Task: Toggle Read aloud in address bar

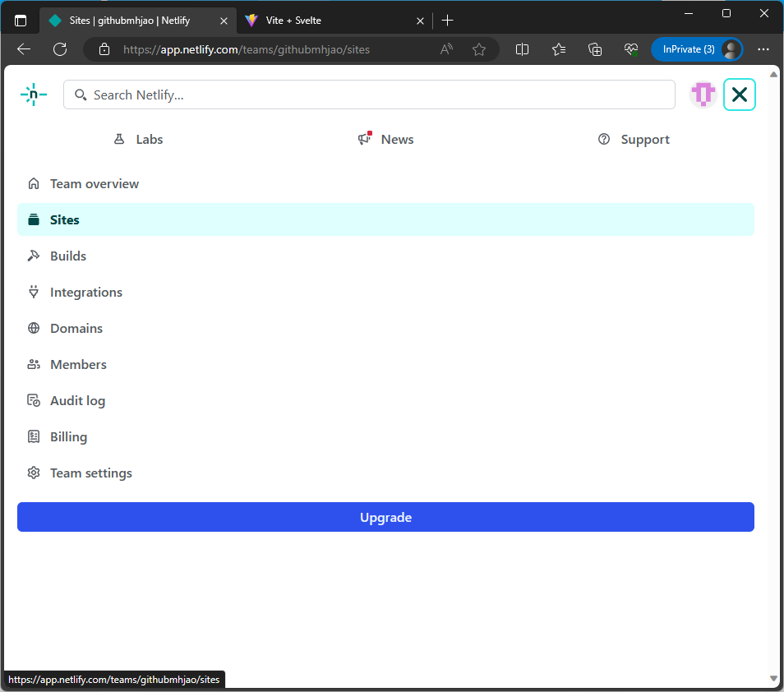Action: (x=446, y=49)
